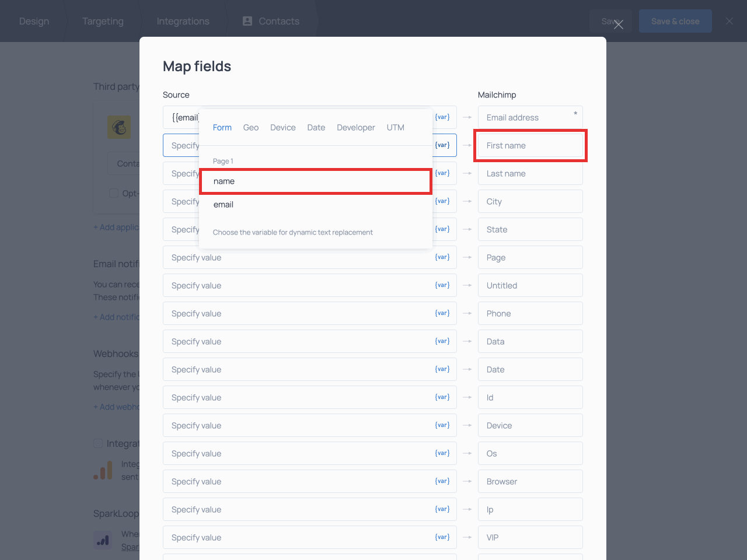
Task: Click the Save & close button
Action: [675, 21]
